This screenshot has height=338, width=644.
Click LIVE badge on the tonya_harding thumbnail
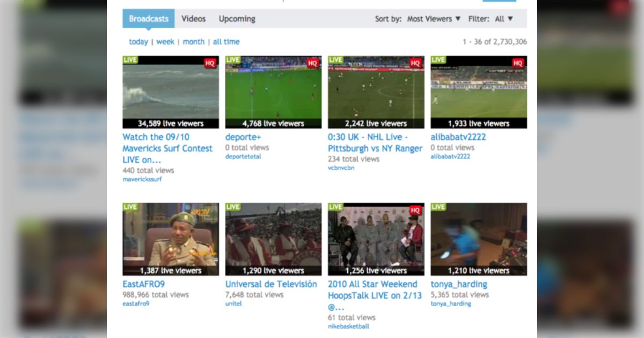pos(438,207)
